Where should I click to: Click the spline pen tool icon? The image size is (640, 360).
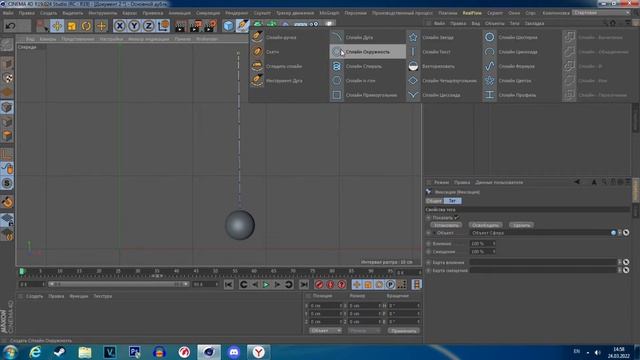242,26
